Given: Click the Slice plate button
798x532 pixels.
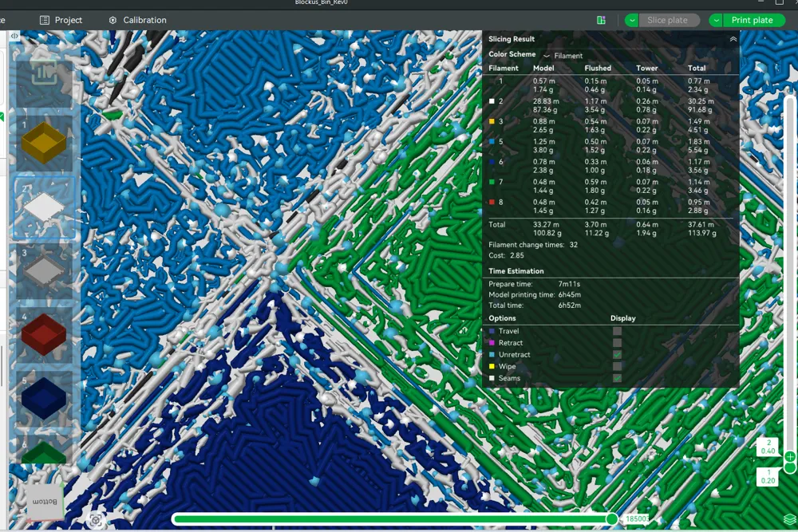Looking at the screenshot, I should 667,20.
